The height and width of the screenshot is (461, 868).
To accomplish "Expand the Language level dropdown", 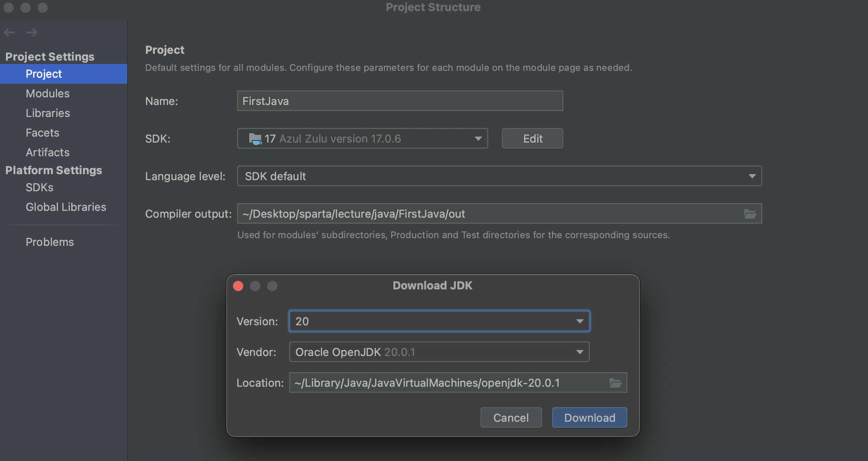I will coord(752,176).
